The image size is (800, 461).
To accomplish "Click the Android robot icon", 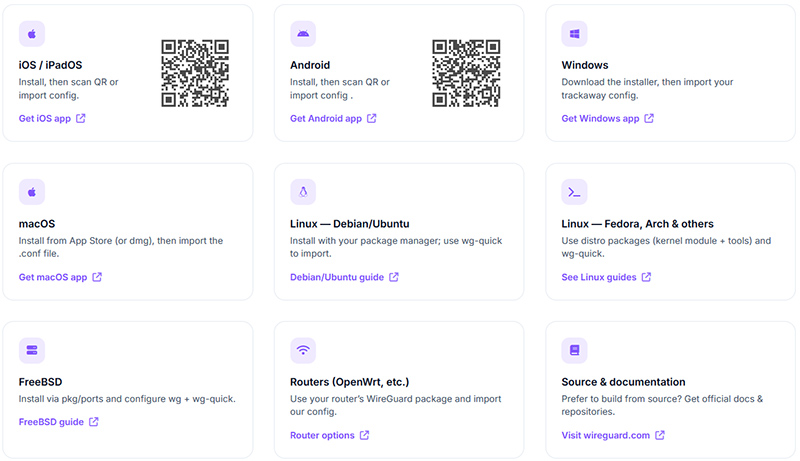I will coord(303,34).
